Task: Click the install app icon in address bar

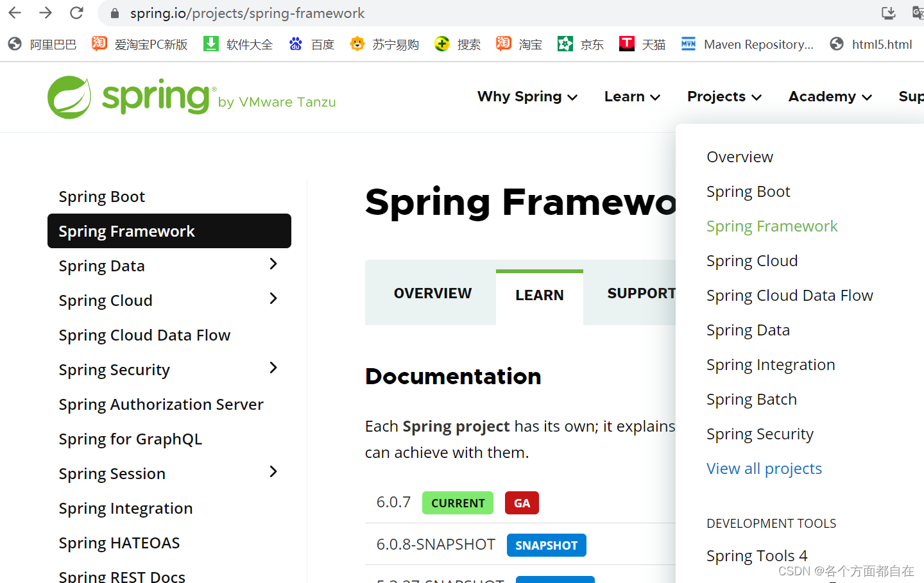Action: coord(889,13)
